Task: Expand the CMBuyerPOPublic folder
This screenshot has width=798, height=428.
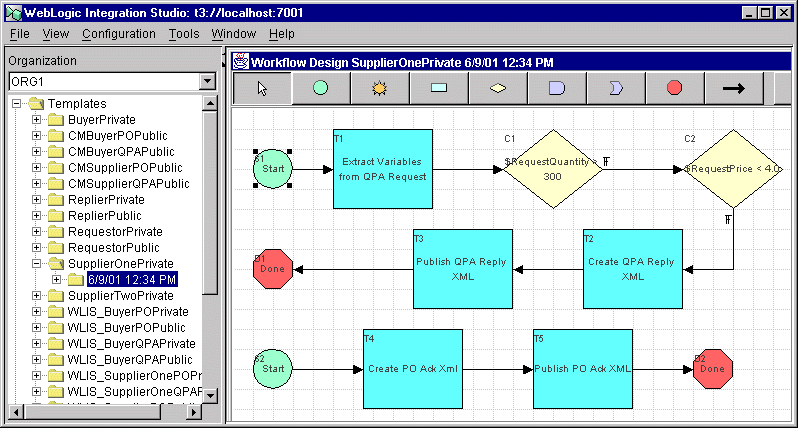Action: point(36,136)
